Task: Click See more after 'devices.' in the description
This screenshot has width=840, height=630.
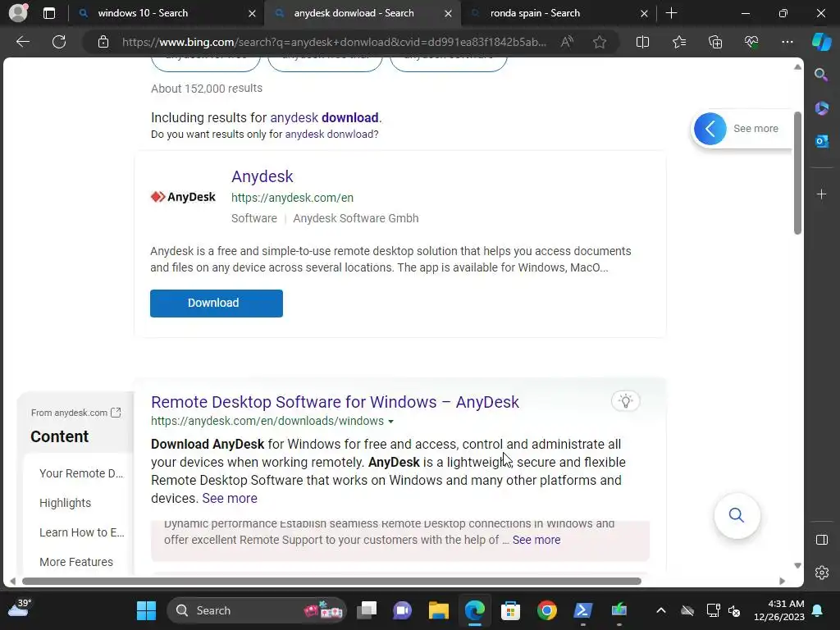Action: [x=230, y=498]
